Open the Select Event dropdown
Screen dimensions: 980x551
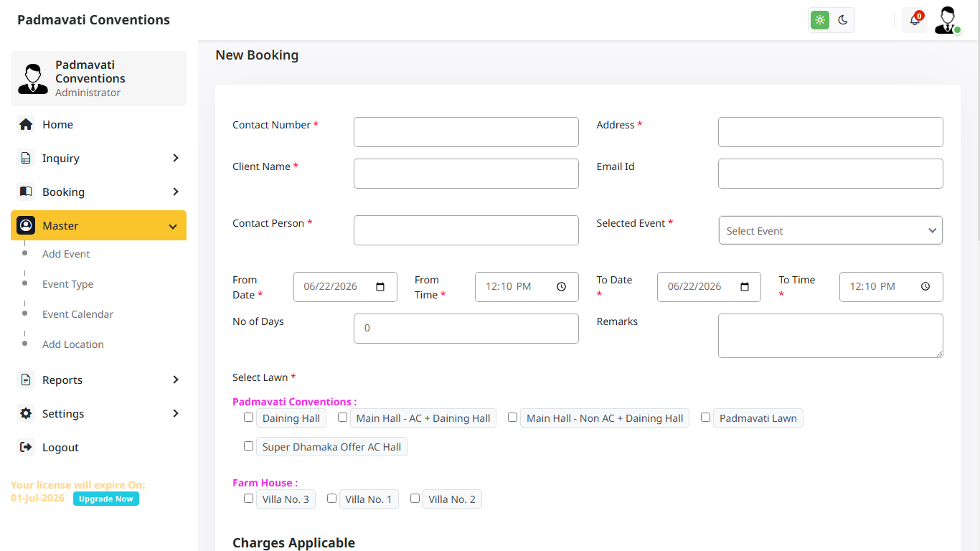click(831, 230)
